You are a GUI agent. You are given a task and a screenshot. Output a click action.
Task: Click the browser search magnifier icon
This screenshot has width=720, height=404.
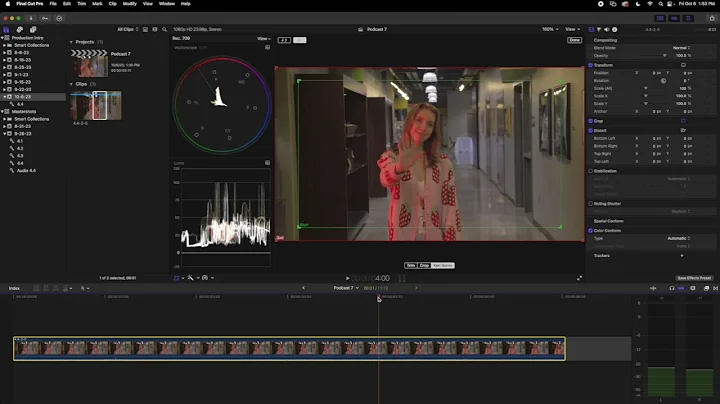(164, 29)
